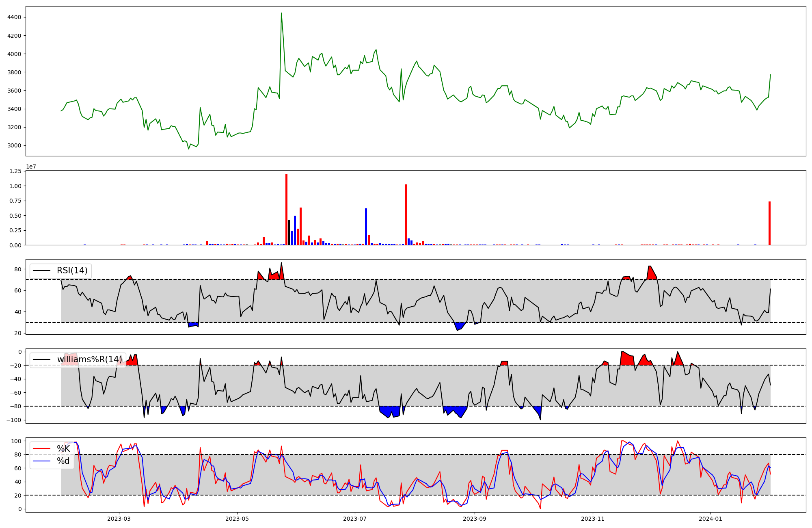Image resolution: width=812 pixels, height=528 pixels.
Task: Click the 2023-11 x-axis date label
Action: click(x=593, y=519)
